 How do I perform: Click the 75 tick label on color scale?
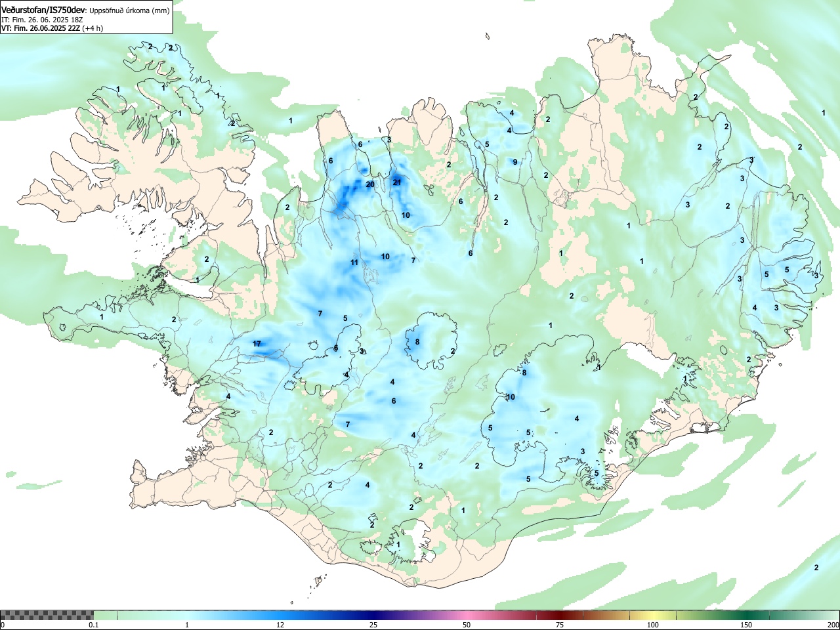[560, 625]
